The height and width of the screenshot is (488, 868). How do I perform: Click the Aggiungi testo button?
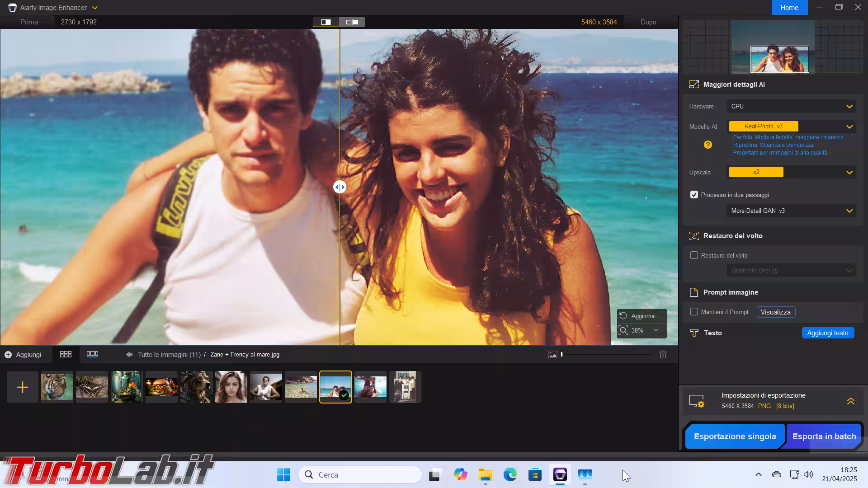[827, 333]
